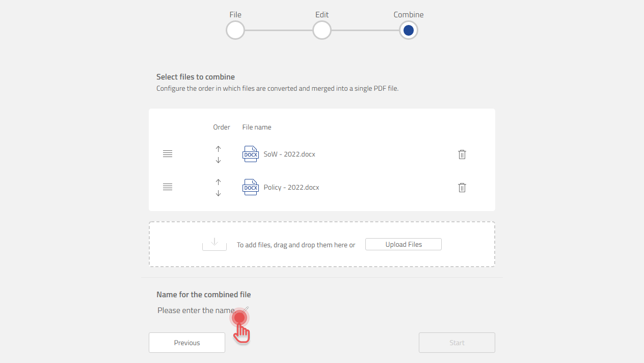644x363 pixels.
Task: Go to the File step circle
Action: (x=235, y=31)
